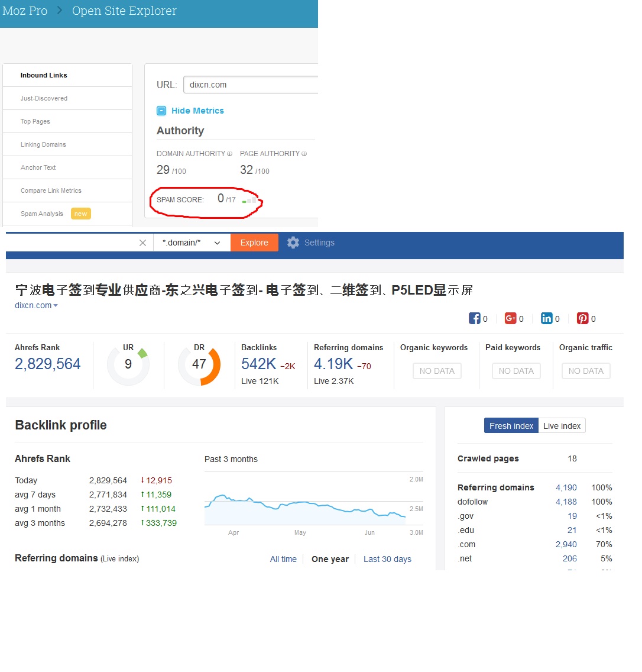Viewport: 642px width, 672px height.
Task: Click the Live 121K backlinks text
Action: (260, 381)
